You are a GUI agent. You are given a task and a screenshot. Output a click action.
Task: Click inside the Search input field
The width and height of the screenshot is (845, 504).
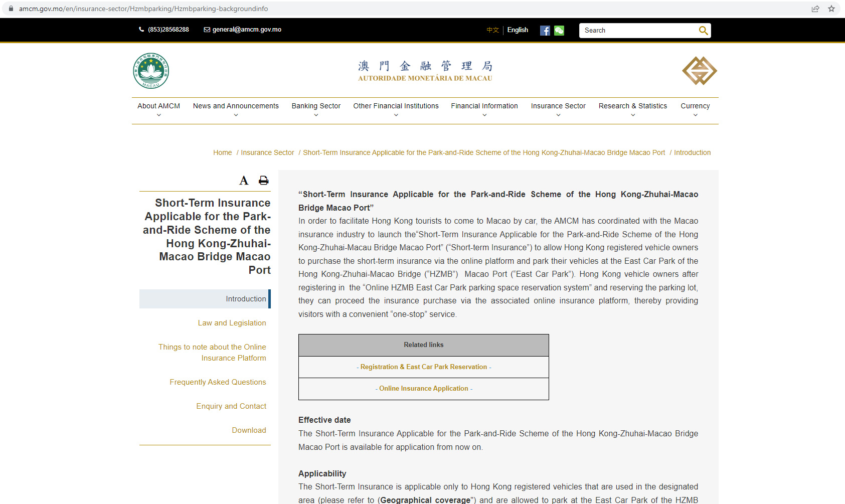(x=638, y=31)
